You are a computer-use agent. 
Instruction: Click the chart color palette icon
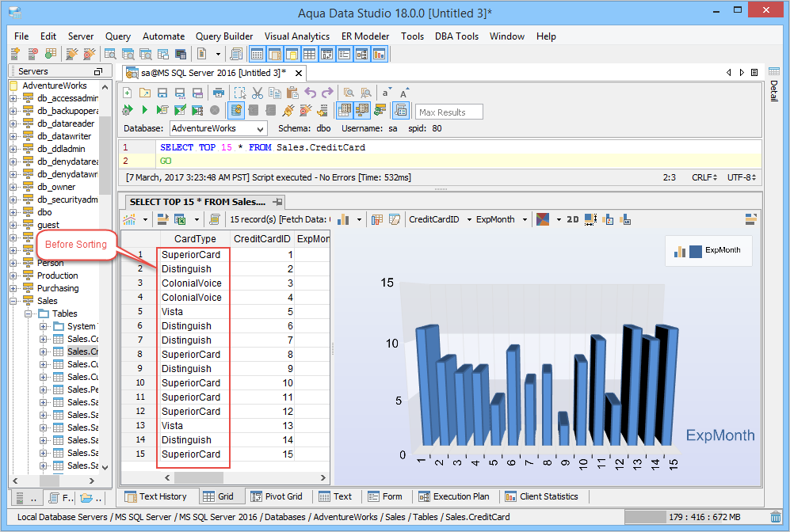coord(543,219)
